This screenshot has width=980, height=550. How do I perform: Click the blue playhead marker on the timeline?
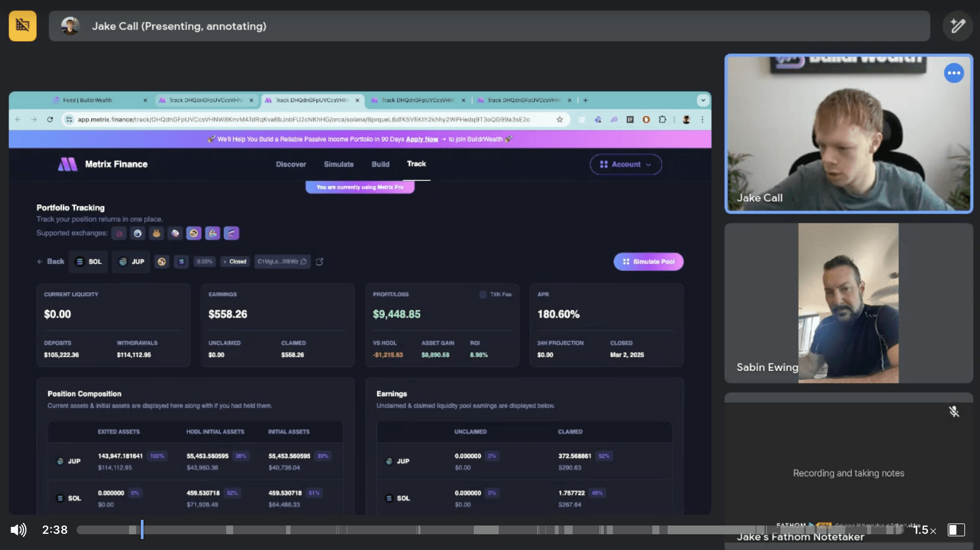142,529
